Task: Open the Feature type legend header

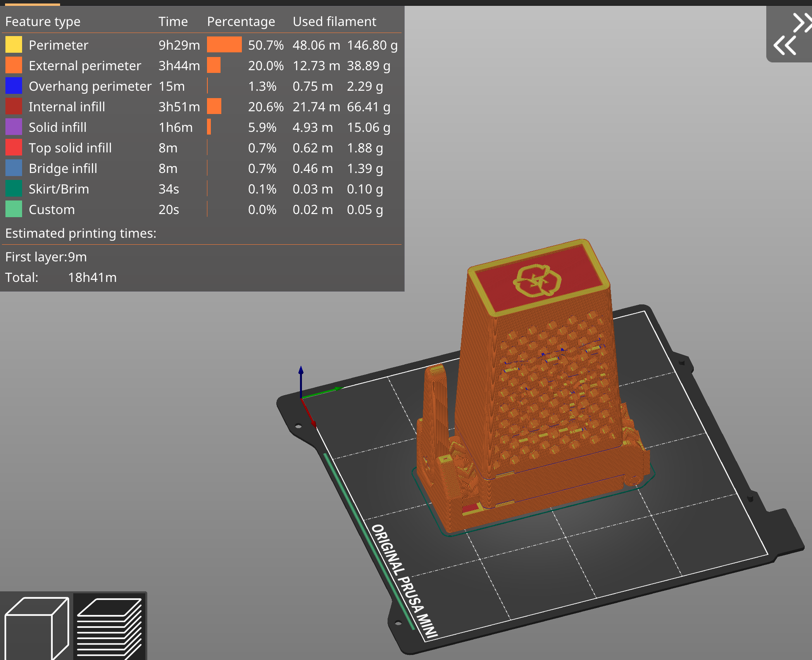Action: pyautogui.click(x=43, y=22)
